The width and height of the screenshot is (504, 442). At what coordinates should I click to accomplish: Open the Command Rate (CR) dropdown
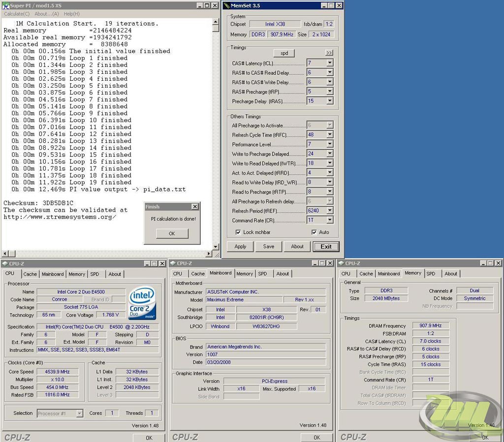[330, 220]
